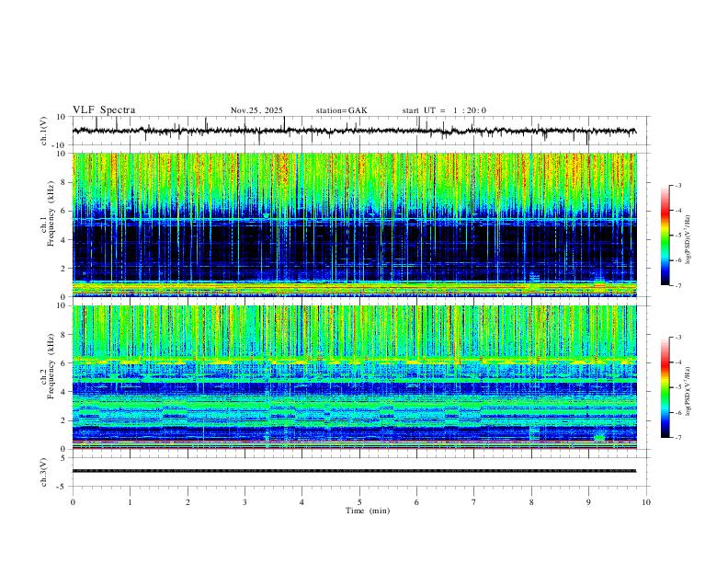Click the 'ch.1(V)' waveform axis label

tap(44, 131)
